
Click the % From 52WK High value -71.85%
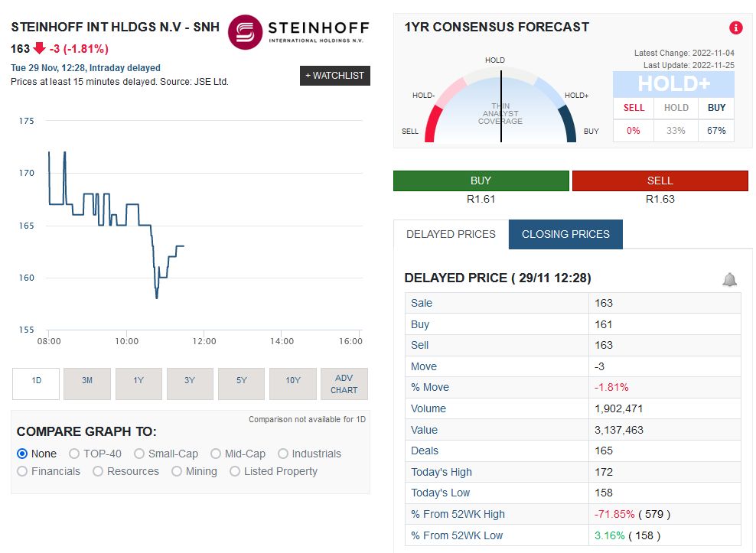614,515
